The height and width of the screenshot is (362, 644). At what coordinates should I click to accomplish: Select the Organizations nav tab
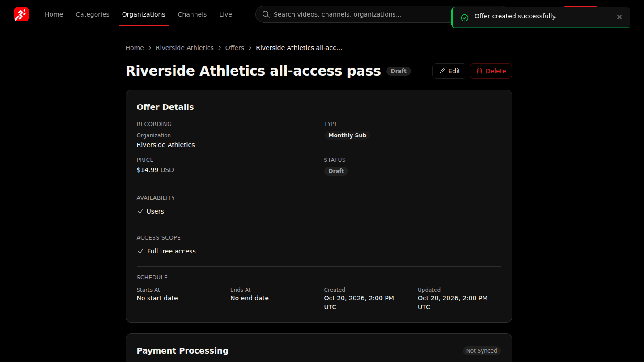pos(144,14)
